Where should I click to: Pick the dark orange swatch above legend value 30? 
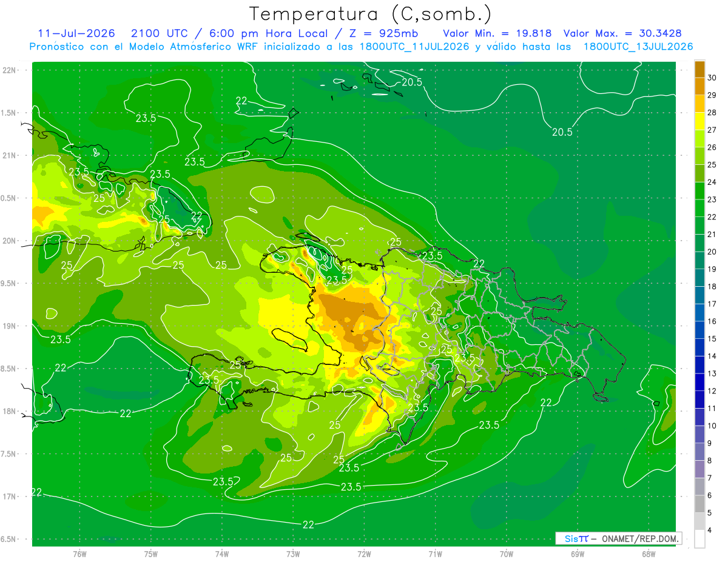pos(699,69)
